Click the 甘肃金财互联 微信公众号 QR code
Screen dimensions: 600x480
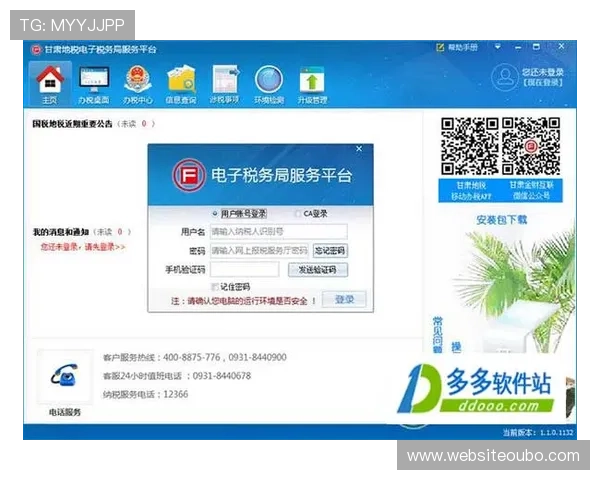[531, 146]
